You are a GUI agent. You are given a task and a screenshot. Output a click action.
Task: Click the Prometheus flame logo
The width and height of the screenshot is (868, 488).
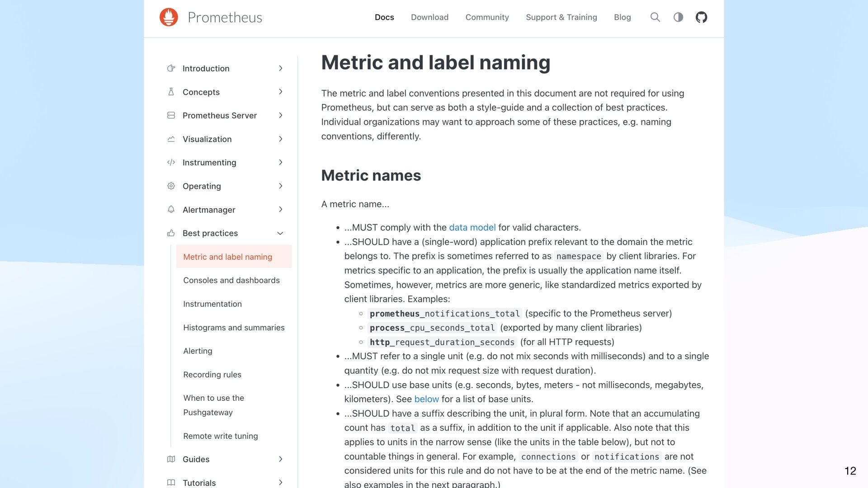[169, 17]
